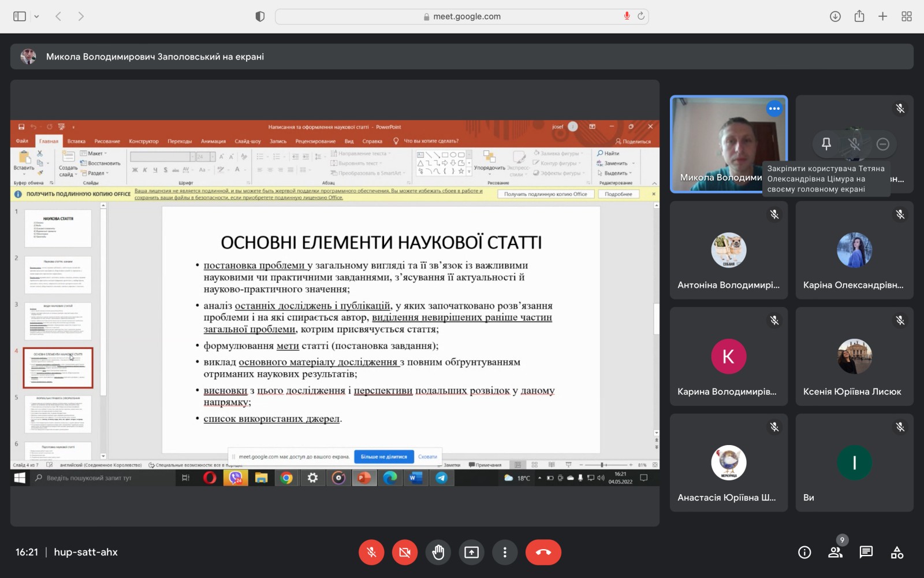The width and height of the screenshot is (924, 578).
Task: Show Safari tab overview
Action: (907, 16)
